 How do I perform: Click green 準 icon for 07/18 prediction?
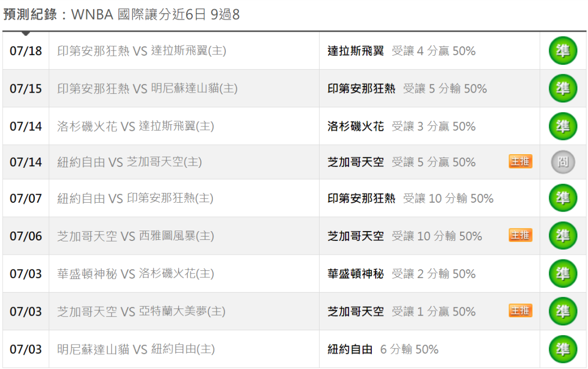tap(563, 51)
